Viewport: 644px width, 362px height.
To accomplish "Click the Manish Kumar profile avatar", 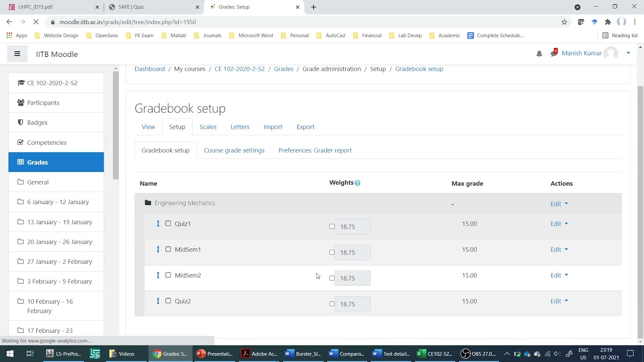I will (611, 53).
